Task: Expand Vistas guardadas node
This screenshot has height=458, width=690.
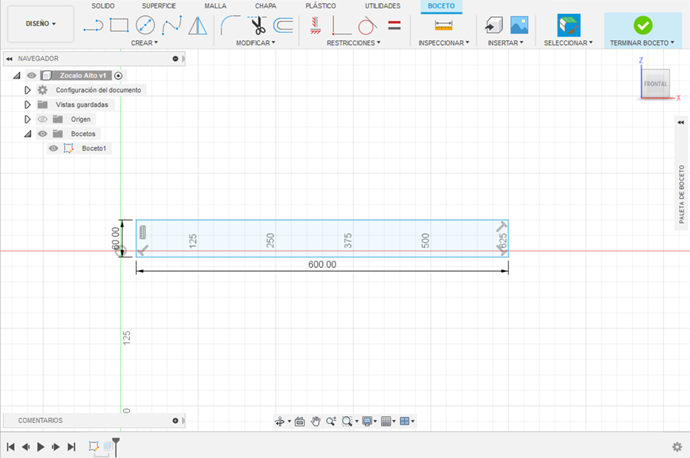Action: 27,105
